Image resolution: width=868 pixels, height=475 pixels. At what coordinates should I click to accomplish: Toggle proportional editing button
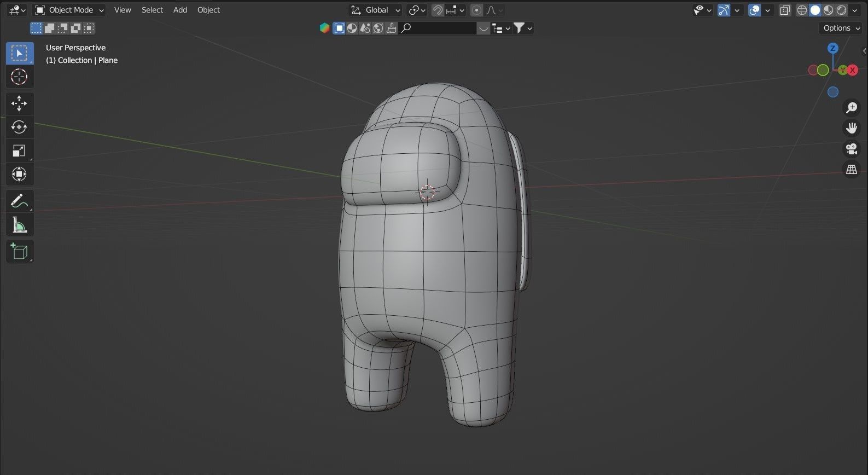pos(477,10)
